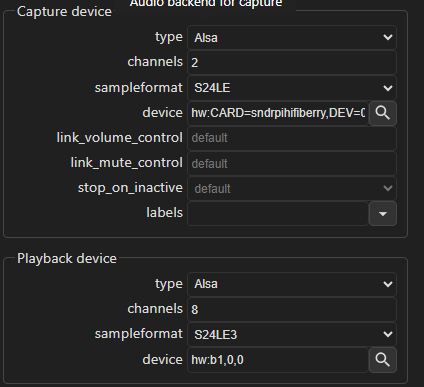Viewport: 424px width, 387px height.
Task: Focus the link_volume_control input field
Action: click(x=292, y=138)
